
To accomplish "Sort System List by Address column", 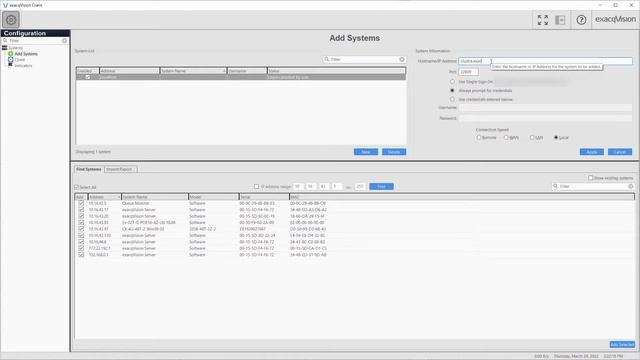I will (x=129, y=71).
